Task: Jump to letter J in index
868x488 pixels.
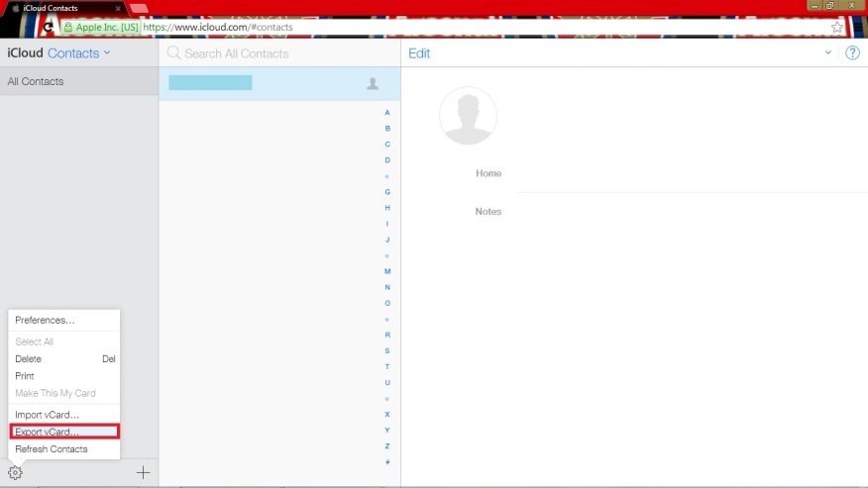Action: pos(387,240)
